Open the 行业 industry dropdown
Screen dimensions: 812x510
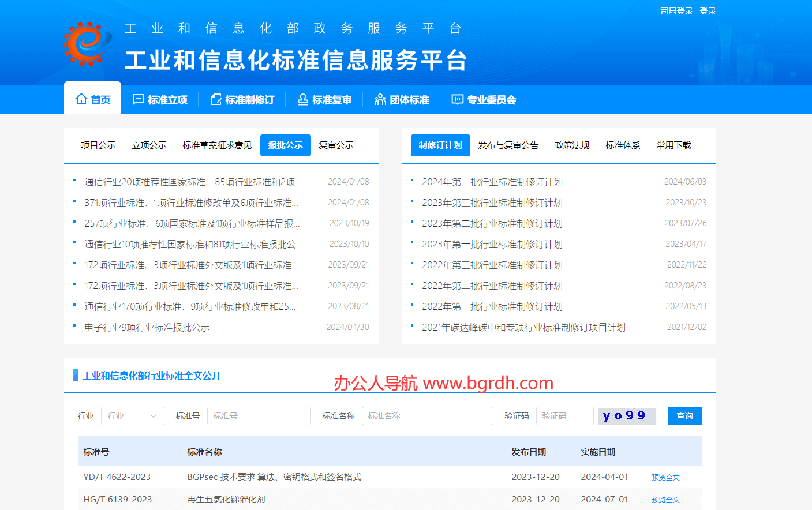point(132,415)
